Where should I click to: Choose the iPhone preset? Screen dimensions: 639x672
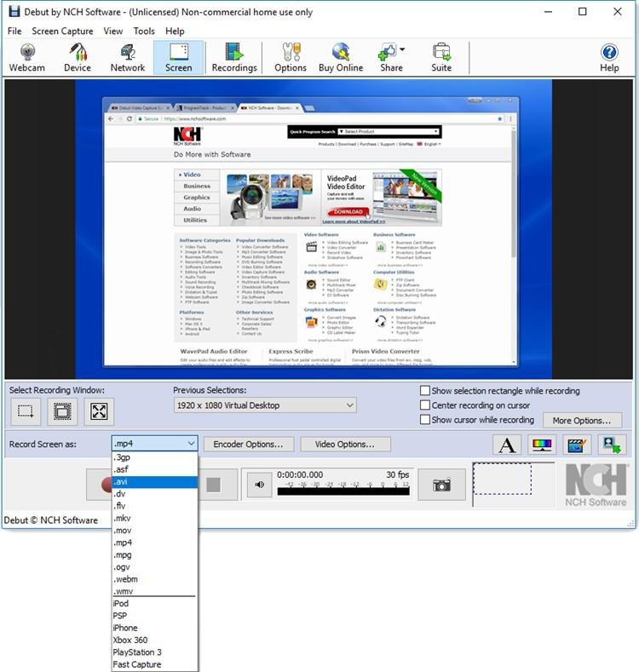(x=154, y=628)
